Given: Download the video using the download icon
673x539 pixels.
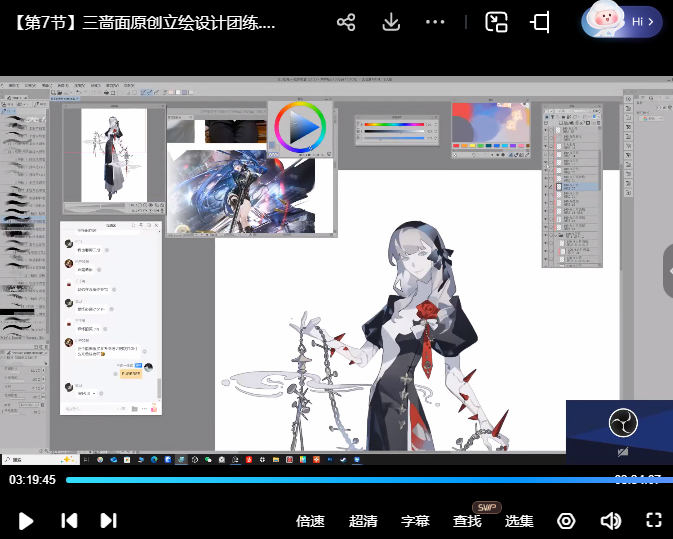Looking at the screenshot, I should click(x=391, y=22).
